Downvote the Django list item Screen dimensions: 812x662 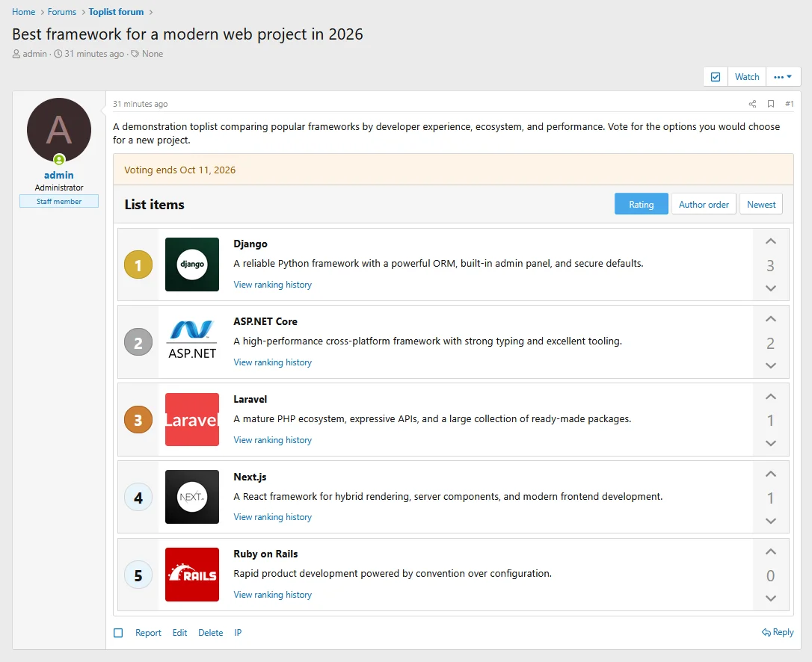(771, 288)
